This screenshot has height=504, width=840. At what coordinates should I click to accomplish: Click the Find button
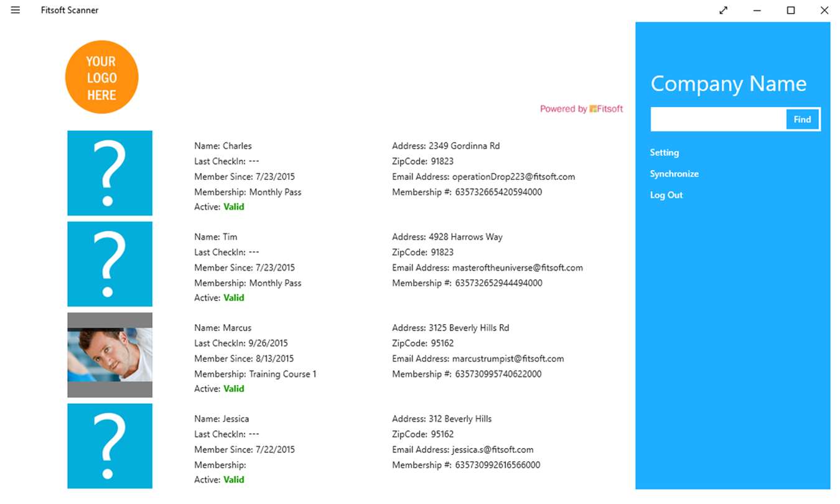pos(803,119)
